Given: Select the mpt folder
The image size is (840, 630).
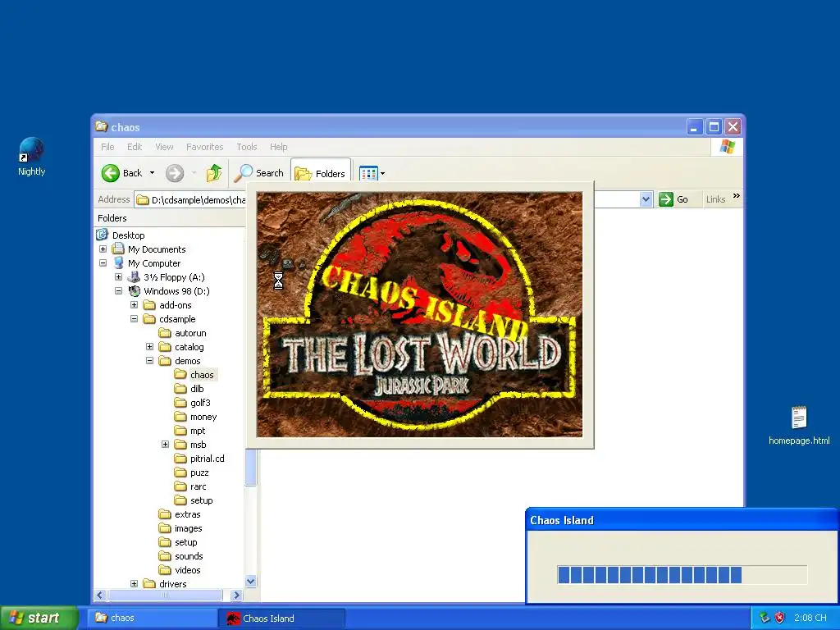Looking at the screenshot, I should point(198,430).
